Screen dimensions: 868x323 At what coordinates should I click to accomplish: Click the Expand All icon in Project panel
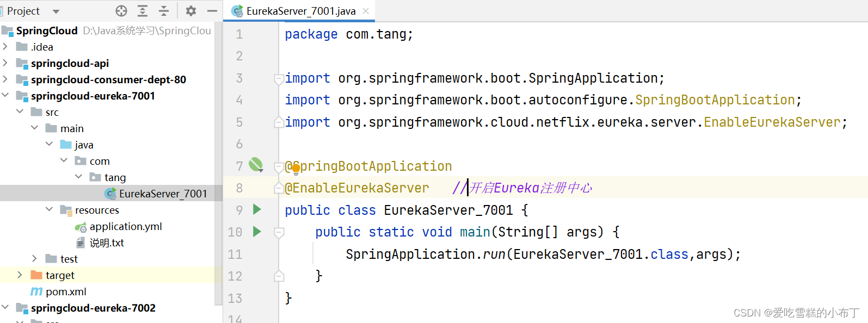(143, 11)
